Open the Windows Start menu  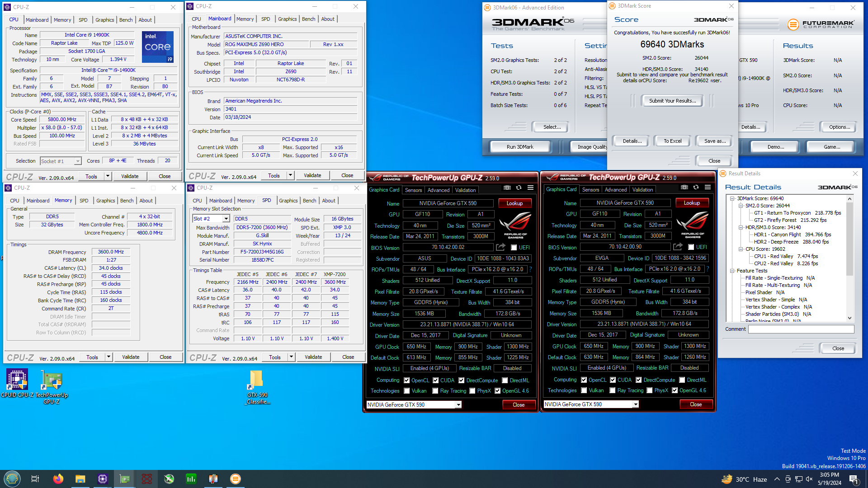click(x=12, y=479)
